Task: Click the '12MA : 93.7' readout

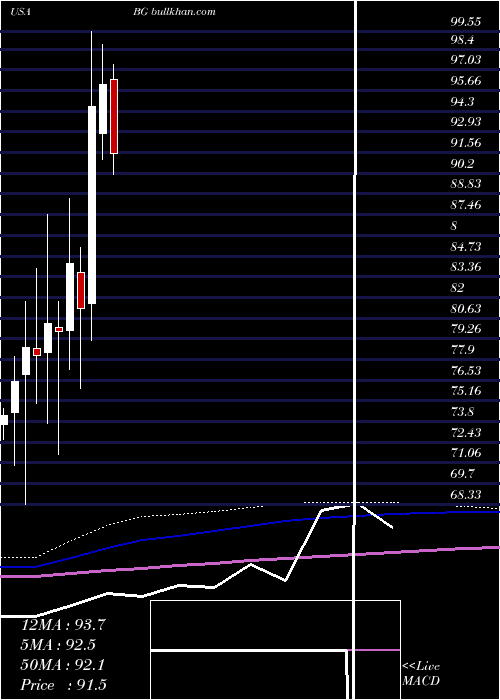Action: (x=63, y=625)
